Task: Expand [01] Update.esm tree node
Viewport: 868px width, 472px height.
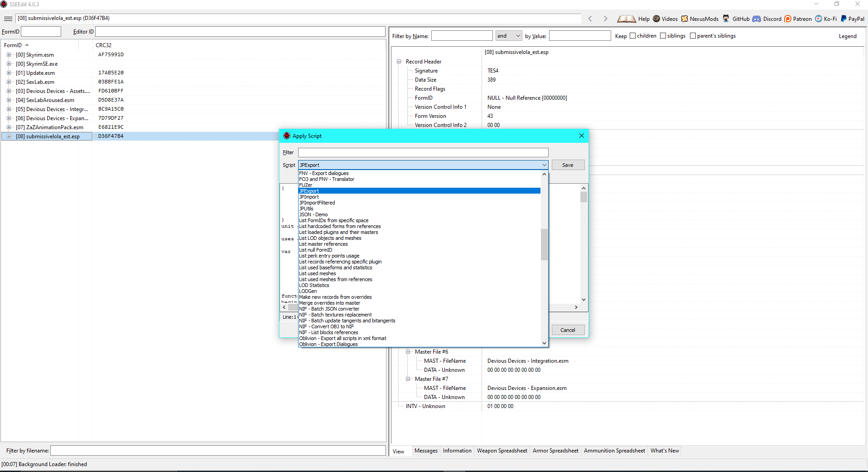Action: (9, 73)
